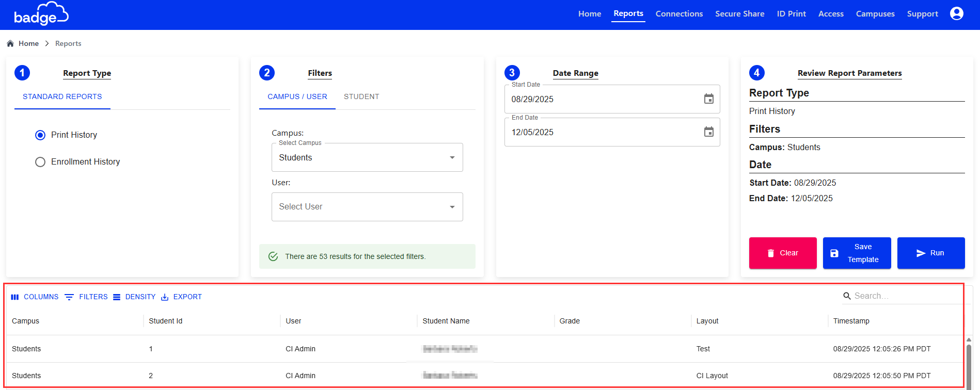The image size is (980, 390).
Task: Click the FILTERS toolbar button label
Action: tap(93, 297)
